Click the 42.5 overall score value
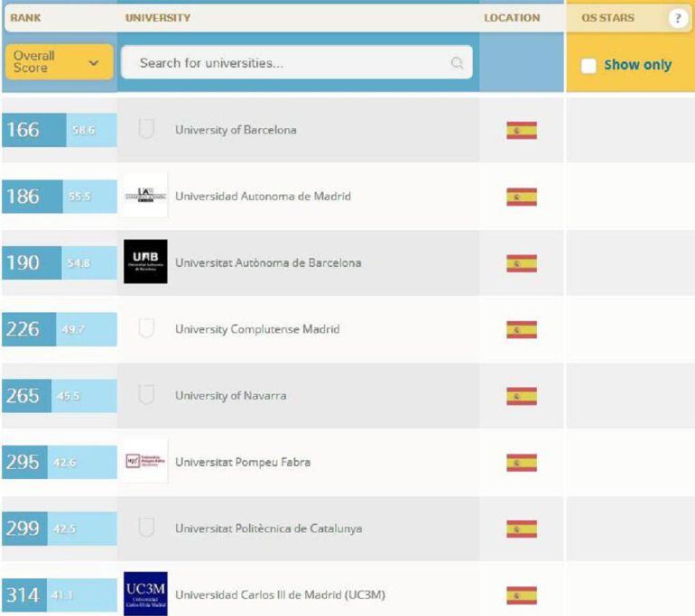 pyautogui.click(x=65, y=529)
